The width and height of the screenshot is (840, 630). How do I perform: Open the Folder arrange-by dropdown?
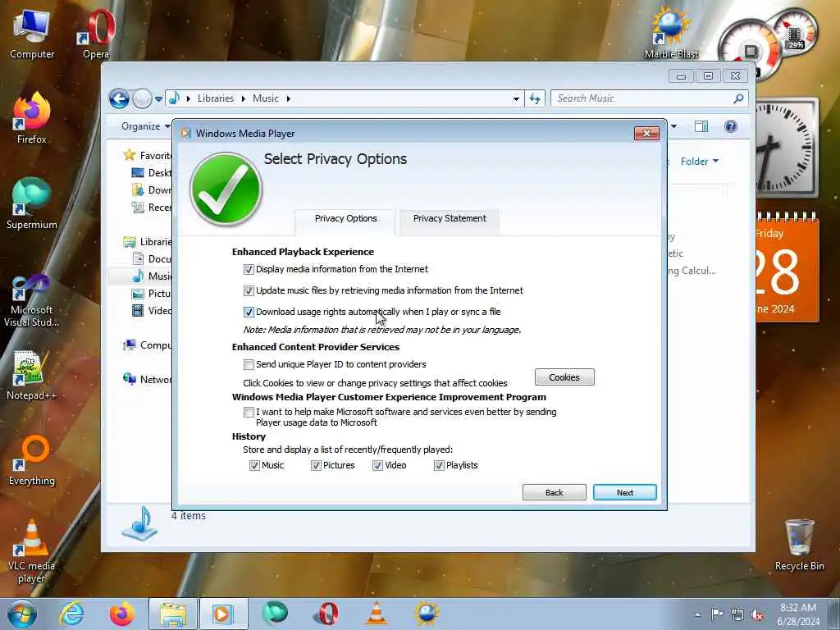point(700,162)
